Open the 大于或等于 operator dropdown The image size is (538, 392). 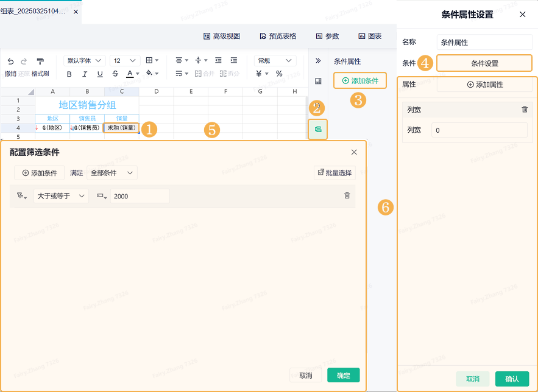(x=61, y=196)
